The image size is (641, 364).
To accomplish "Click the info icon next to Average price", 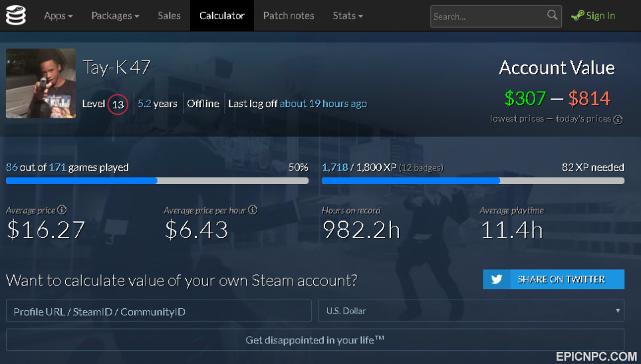I will point(62,210).
